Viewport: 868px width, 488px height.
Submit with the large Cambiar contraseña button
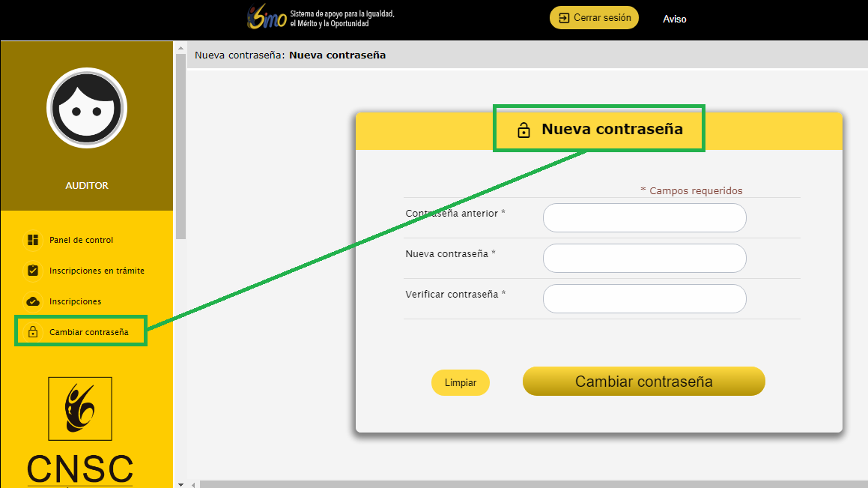[x=643, y=382]
